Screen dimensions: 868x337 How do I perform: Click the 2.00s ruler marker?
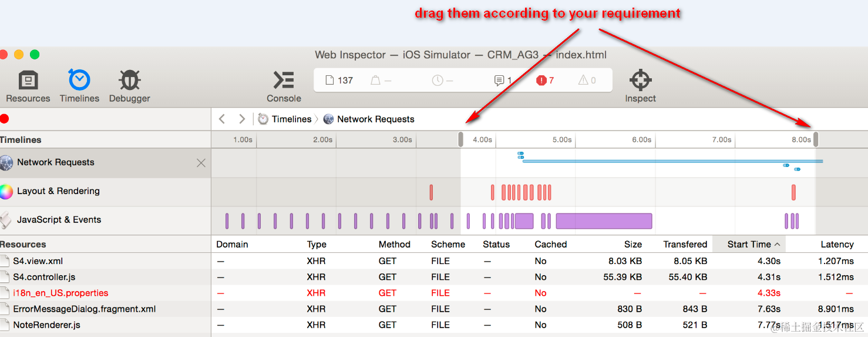point(322,139)
